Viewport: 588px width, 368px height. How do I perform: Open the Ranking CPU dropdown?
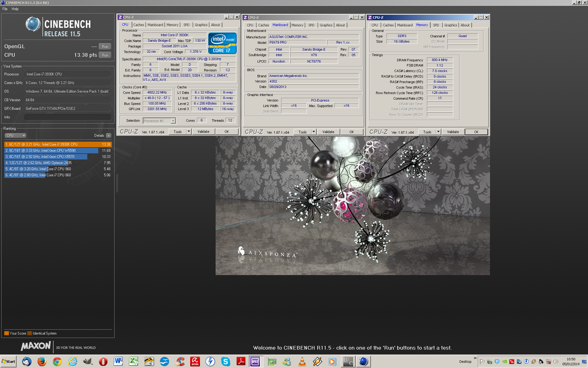tap(15, 136)
